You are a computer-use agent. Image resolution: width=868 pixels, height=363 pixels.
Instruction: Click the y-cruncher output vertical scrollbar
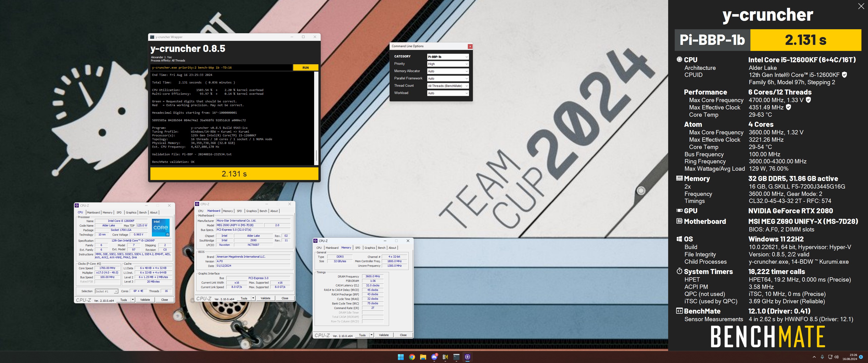(316, 118)
